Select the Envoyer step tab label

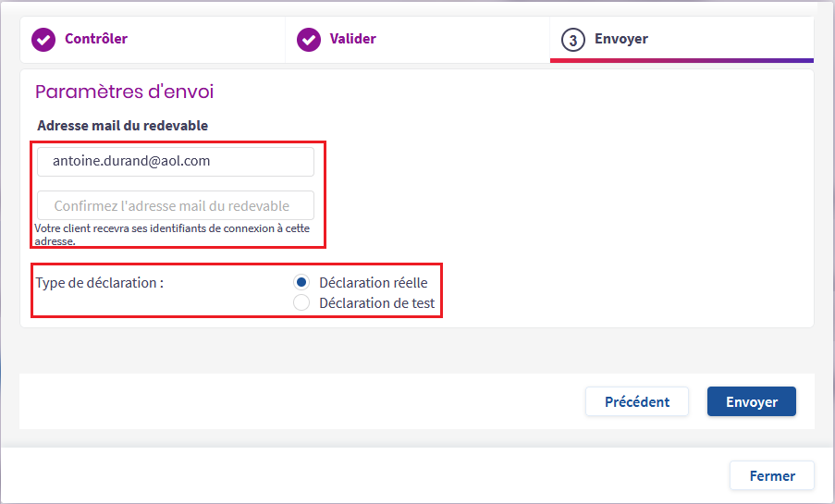tap(620, 39)
